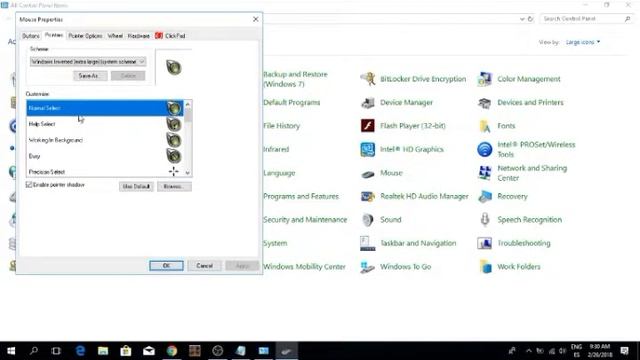640x360 pixels.
Task: Open Programs and Features link
Action: point(301,196)
